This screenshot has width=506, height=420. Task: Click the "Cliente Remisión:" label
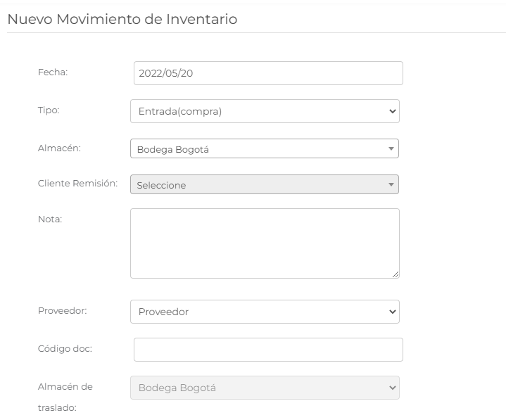[x=79, y=183]
